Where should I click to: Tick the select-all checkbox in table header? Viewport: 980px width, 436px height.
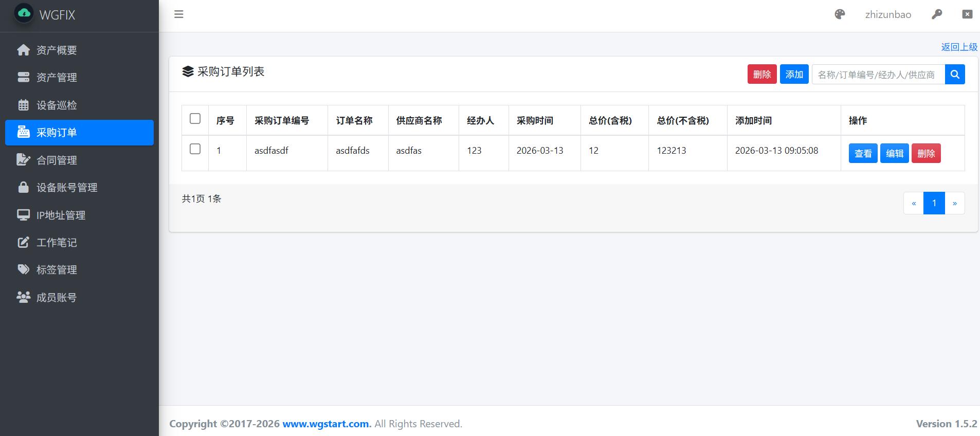click(x=195, y=119)
